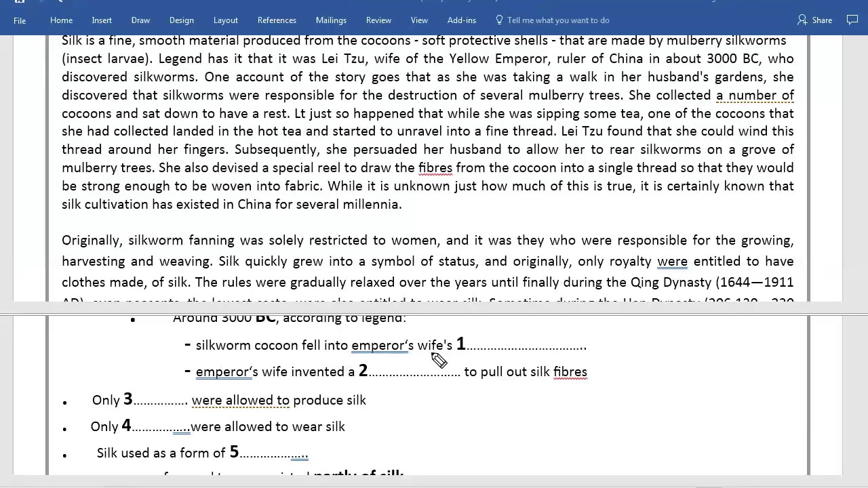868x488 pixels.
Task: Click 'Around 3000 BC' in the lower pane
Action: click(x=224, y=319)
